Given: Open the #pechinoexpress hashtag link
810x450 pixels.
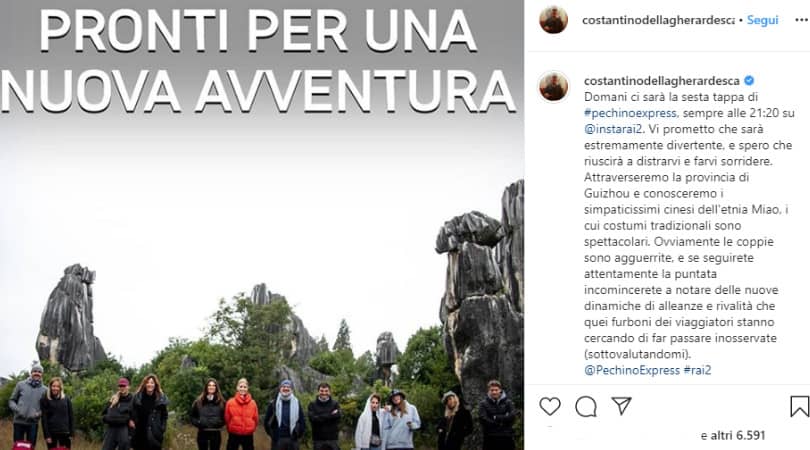Looking at the screenshot, I should 630,113.
